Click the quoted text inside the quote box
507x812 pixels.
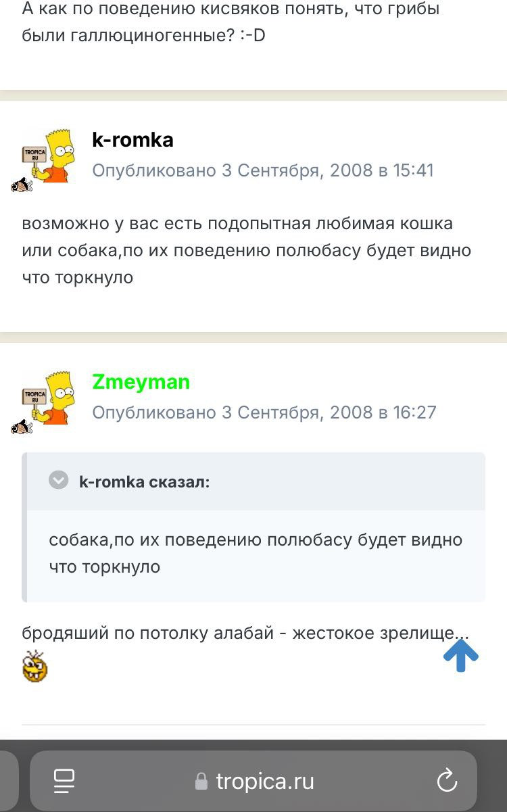click(256, 553)
